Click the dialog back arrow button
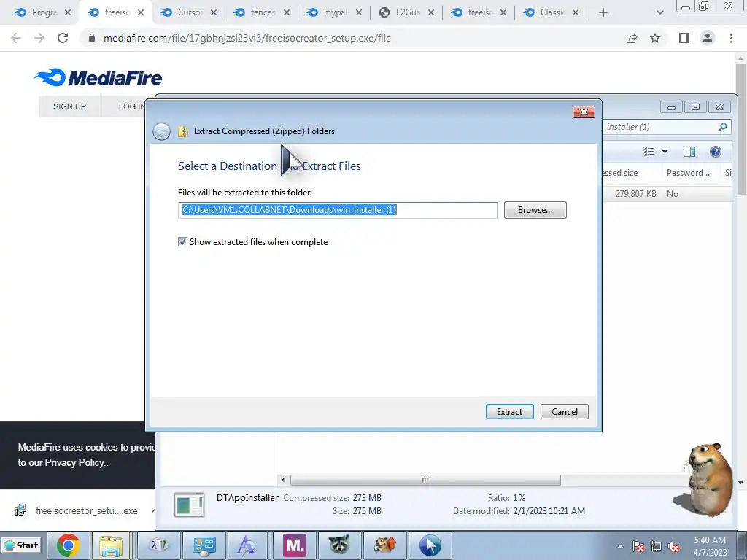The height and width of the screenshot is (560, 747). [x=161, y=131]
